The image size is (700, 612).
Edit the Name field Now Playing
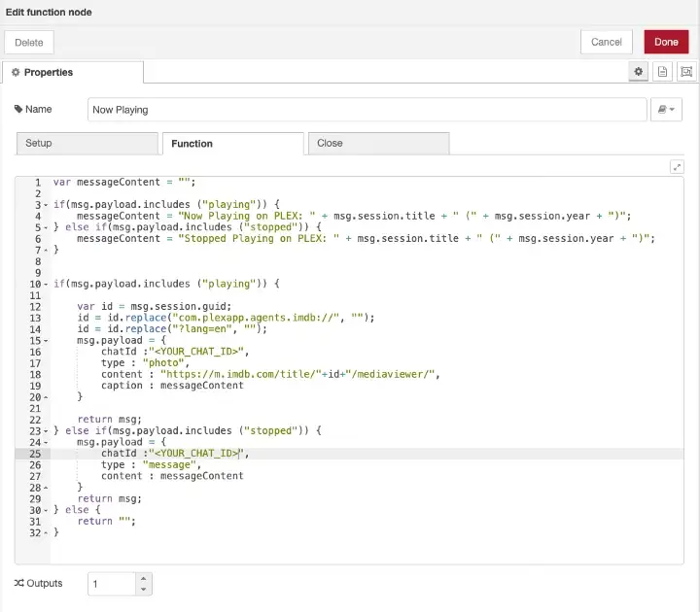tap(367, 110)
